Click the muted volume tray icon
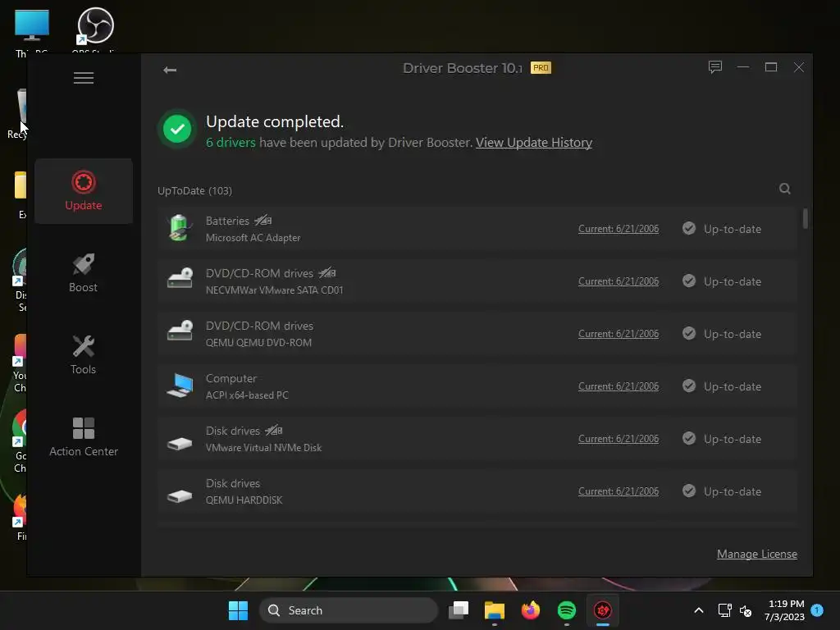The height and width of the screenshot is (630, 840). [x=745, y=610]
